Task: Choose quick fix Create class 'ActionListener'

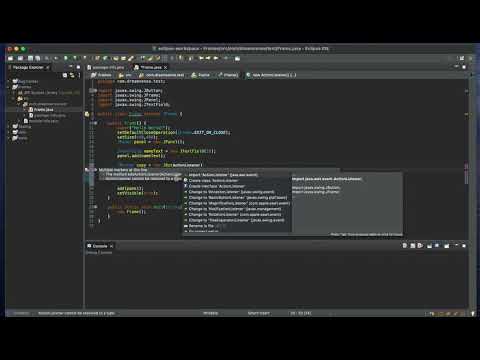Action: 213,181
